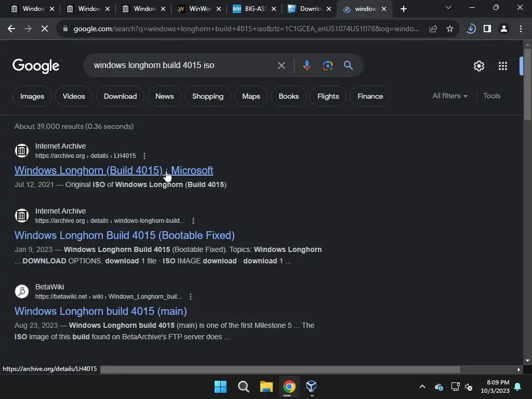The image size is (532, 399).
Task: Go back to the previous page
Action: point(11,29)
